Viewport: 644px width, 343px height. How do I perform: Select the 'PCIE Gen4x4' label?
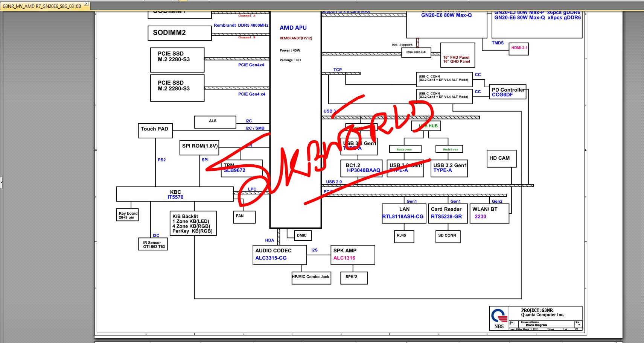pos(251,65)
